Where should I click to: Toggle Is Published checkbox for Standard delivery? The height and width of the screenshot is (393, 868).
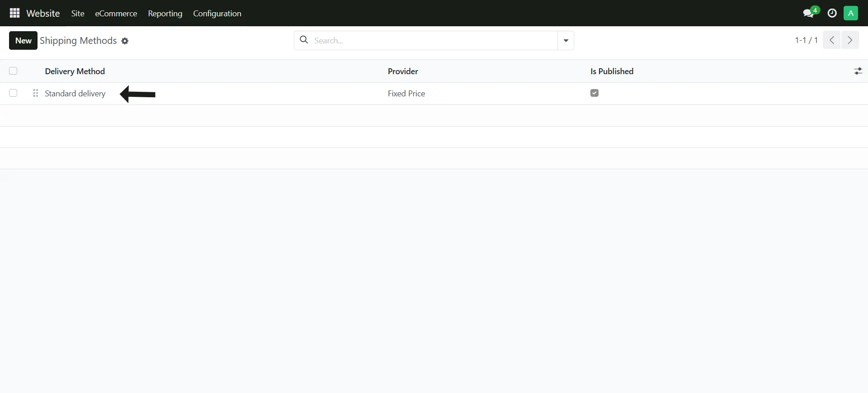click(594, 93)
